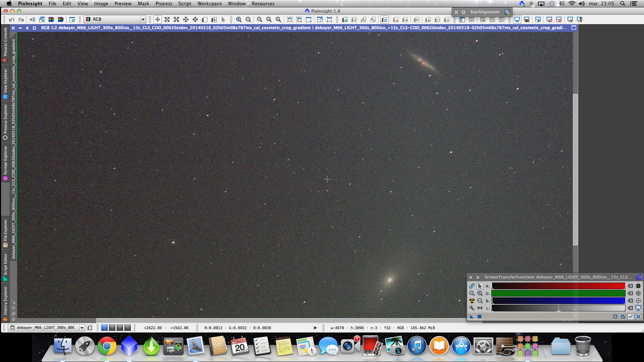Click the Zoom In toolbar icon

pyautogui.click(x=238, y=19)
